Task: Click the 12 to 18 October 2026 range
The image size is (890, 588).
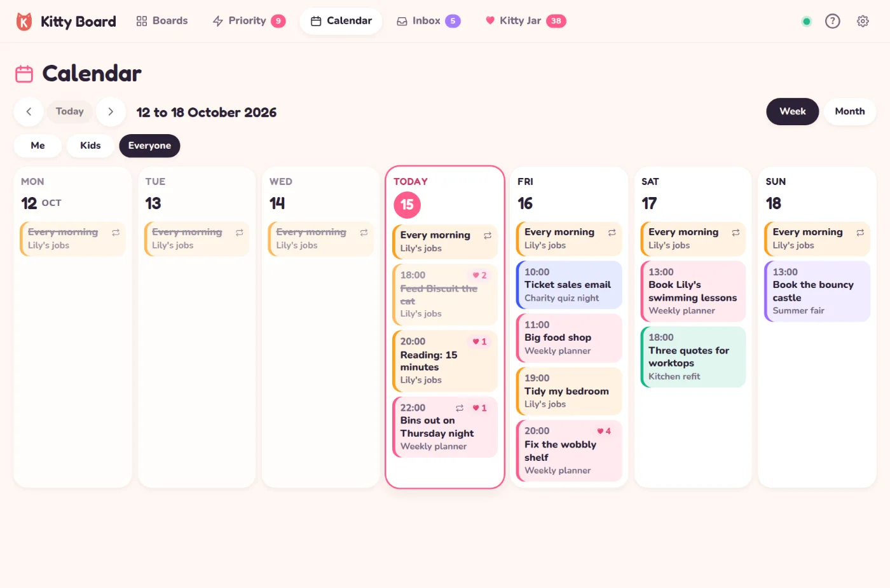Action: pos(207,113)
